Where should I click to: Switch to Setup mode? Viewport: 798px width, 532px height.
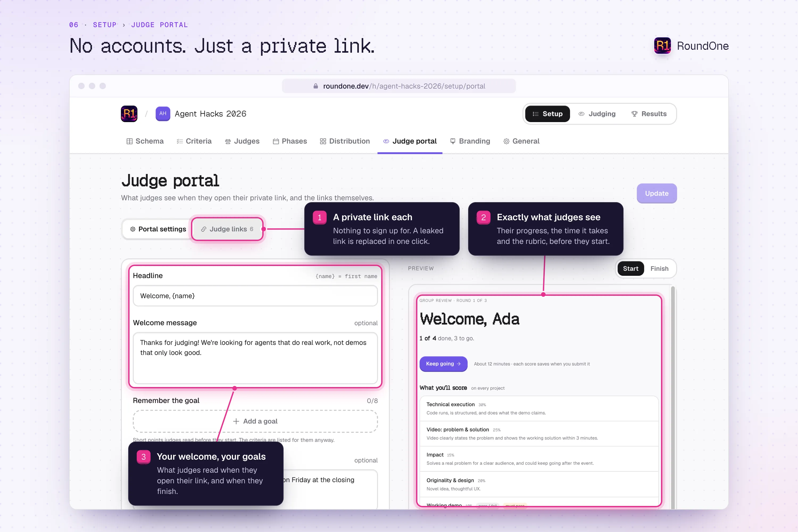(x=547, y=114)
